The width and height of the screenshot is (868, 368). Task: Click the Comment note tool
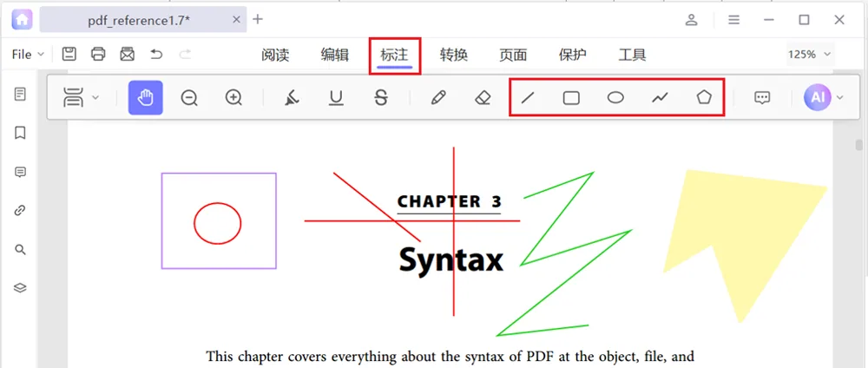(762, 98)
